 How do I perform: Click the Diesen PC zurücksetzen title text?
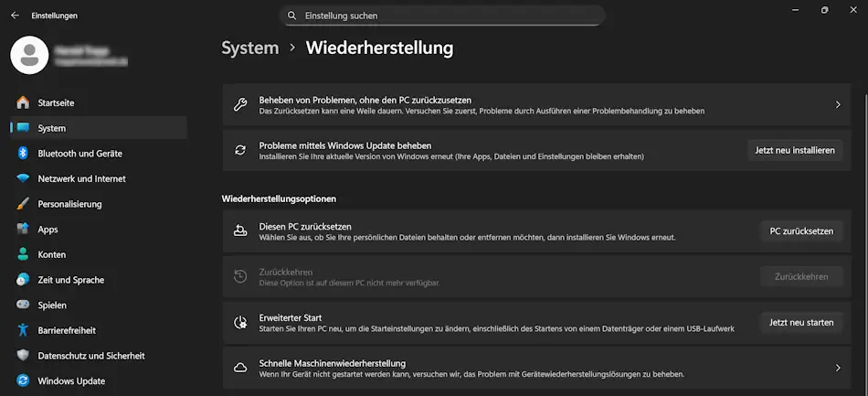(305, 227)
